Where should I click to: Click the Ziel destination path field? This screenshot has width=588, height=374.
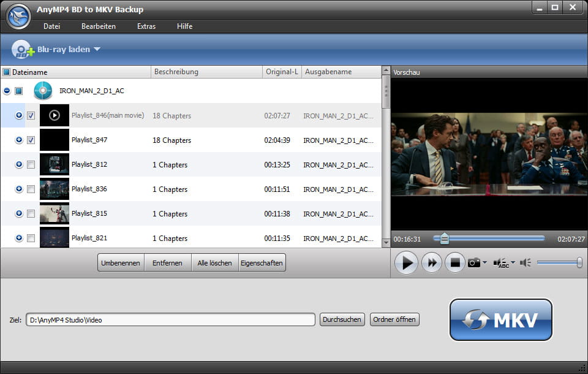point(170,319)
